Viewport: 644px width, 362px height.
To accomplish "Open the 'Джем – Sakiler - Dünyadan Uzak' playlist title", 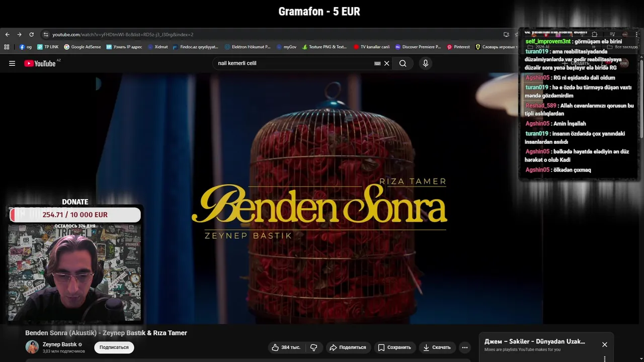I will pos(535,341).
